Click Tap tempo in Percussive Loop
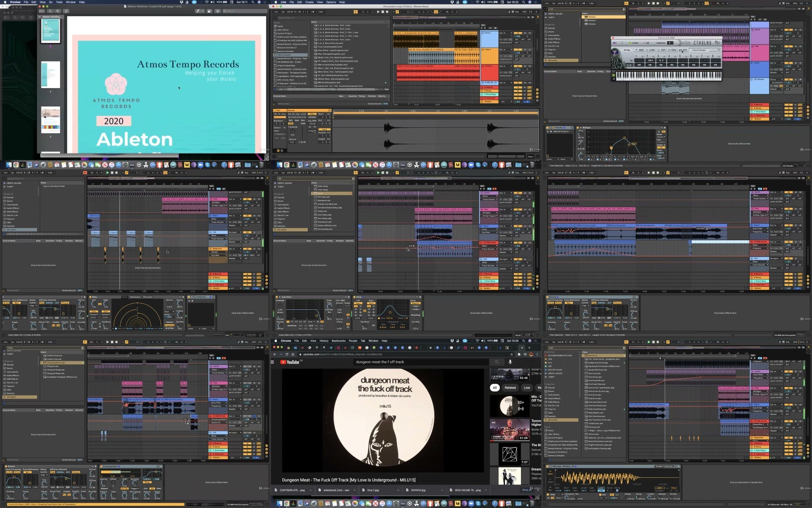The height and width of the screenshot is (508, 812). tap(283, 12)
